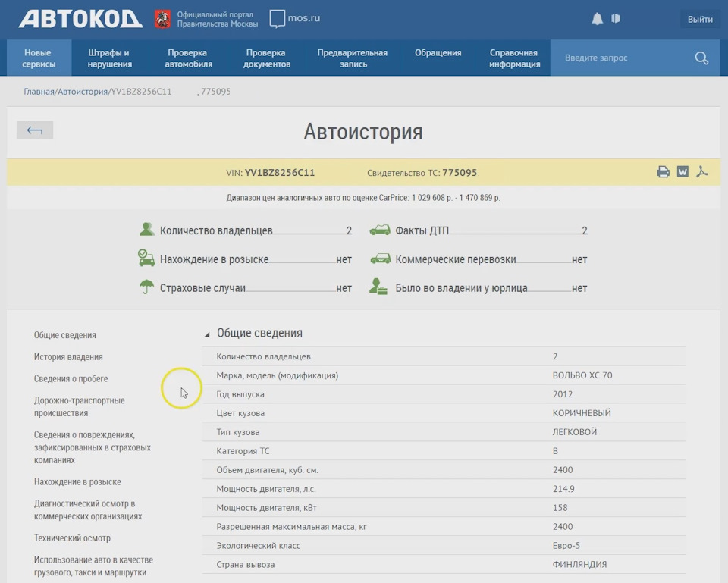Viewport: 728px width, 583px height.
Task: Jump to Диагностический осмотр section
Action: click(88, 509)
